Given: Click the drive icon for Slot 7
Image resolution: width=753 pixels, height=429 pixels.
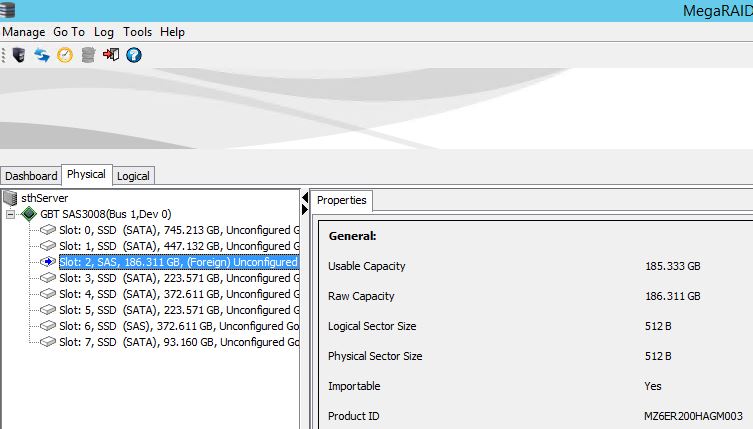Looking at the screenshot, I should pos(48,342).
